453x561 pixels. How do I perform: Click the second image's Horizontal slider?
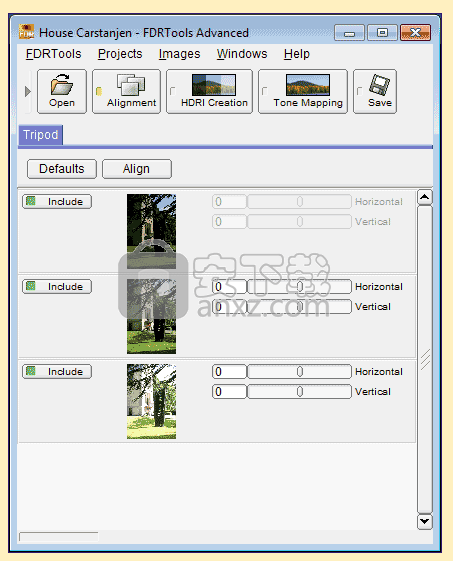coord(299,287)
